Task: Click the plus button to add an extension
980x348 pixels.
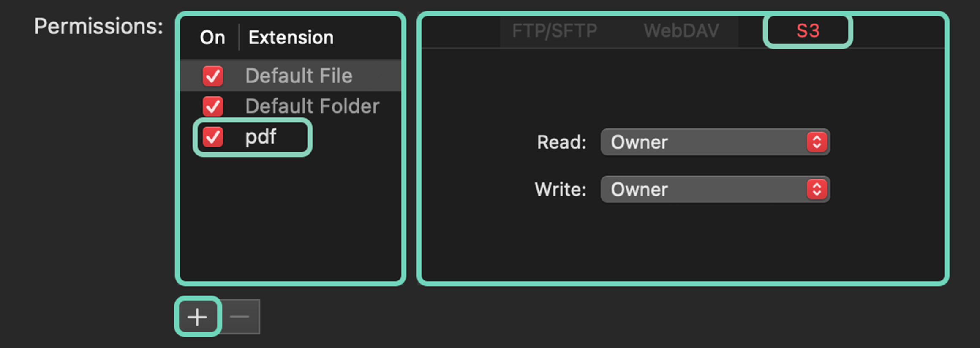Action: point(198,316)
